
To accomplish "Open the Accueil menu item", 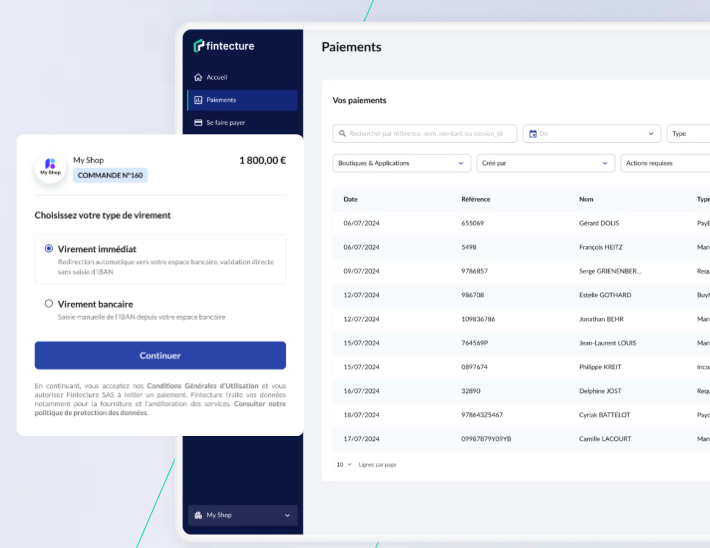I will (217, 77).
